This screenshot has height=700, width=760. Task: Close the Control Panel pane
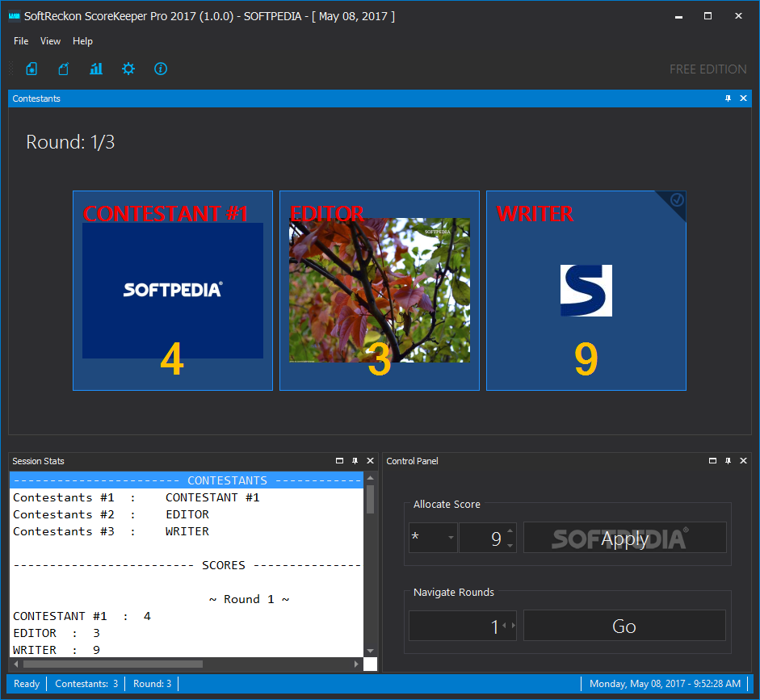pos(743,461)
